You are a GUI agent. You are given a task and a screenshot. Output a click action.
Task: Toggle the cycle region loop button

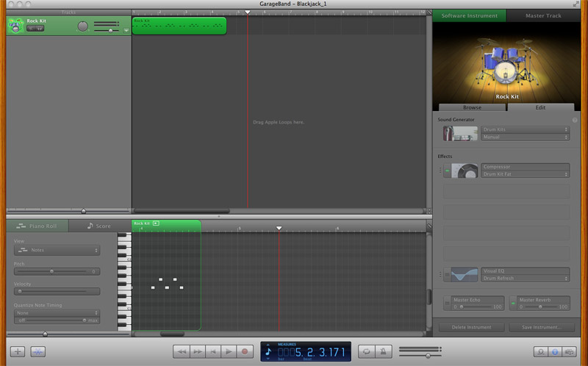[366, 352]
